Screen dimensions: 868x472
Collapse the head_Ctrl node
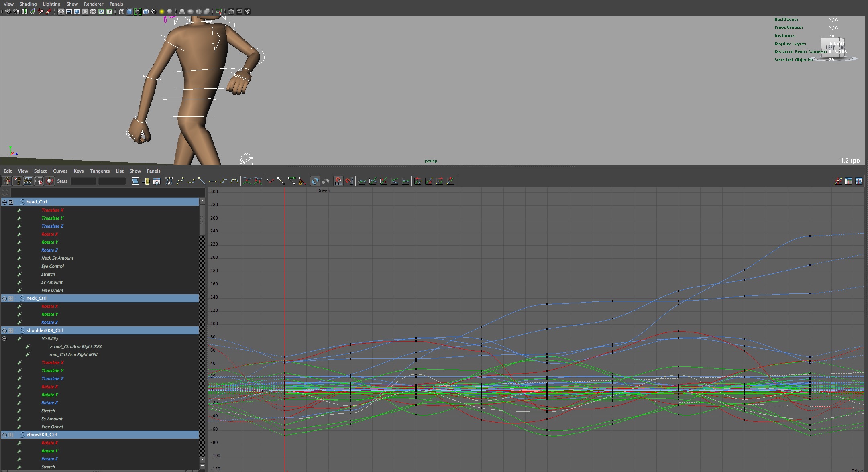[x=4, y=202]
